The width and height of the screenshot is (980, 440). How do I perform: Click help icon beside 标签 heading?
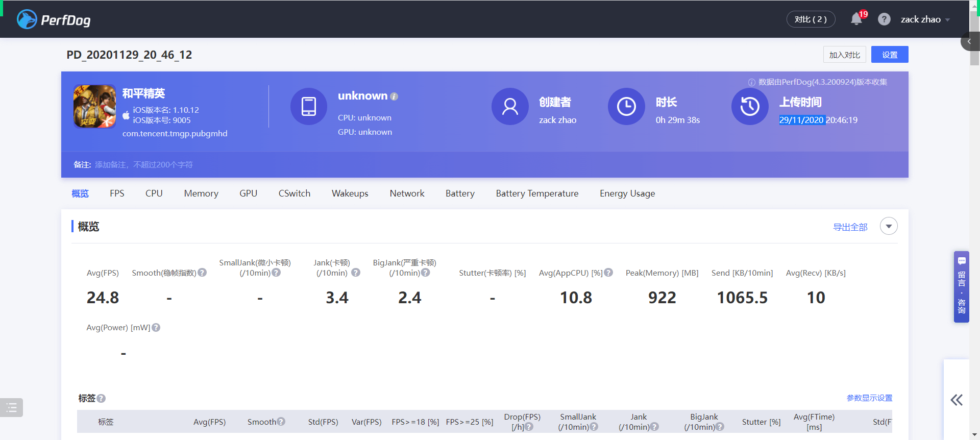coord(101,399)
